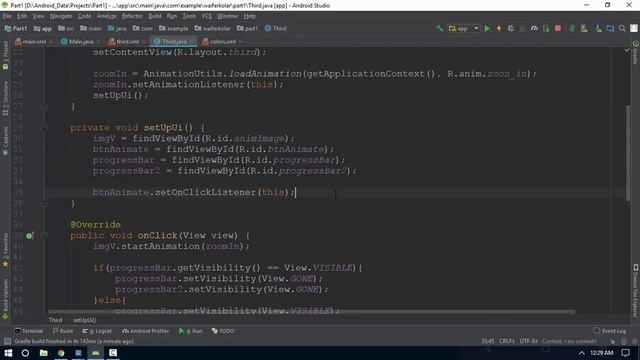Open File Explorer from taskbar

[x=43, y=353]
